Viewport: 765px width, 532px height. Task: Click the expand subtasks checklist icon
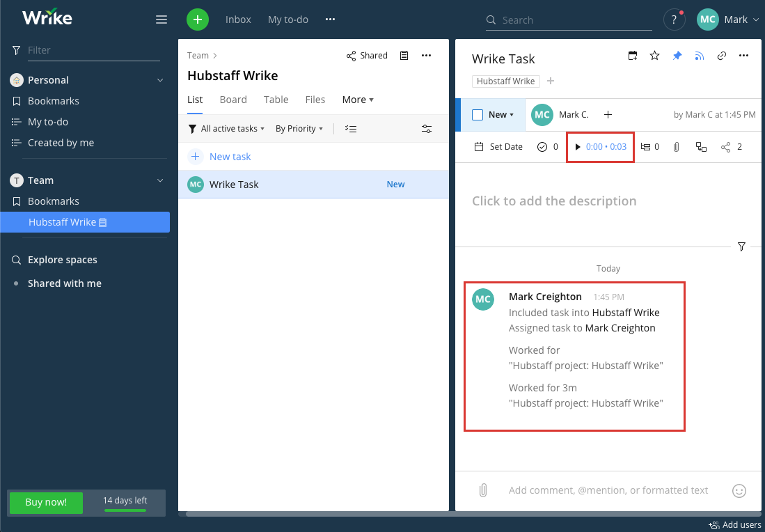tap(351, 129)
